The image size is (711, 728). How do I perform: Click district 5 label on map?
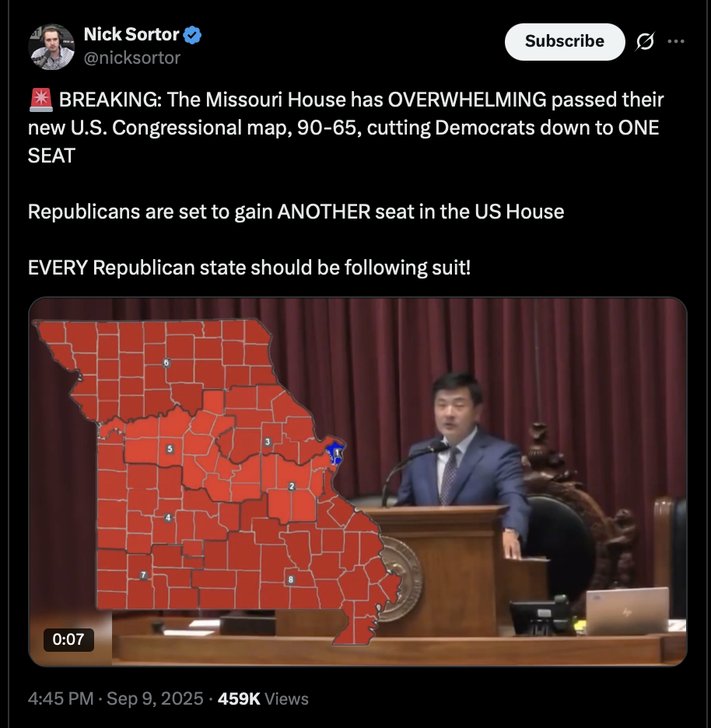point(170,449)
